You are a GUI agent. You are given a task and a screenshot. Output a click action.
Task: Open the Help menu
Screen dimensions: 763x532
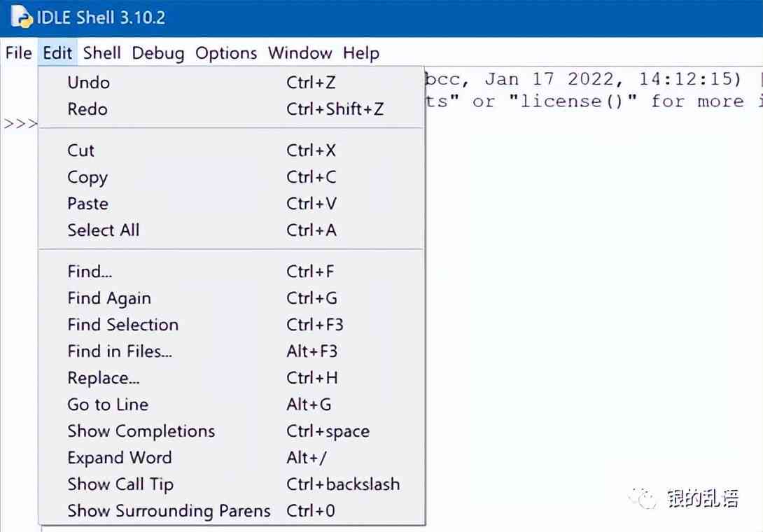[360, 52]
